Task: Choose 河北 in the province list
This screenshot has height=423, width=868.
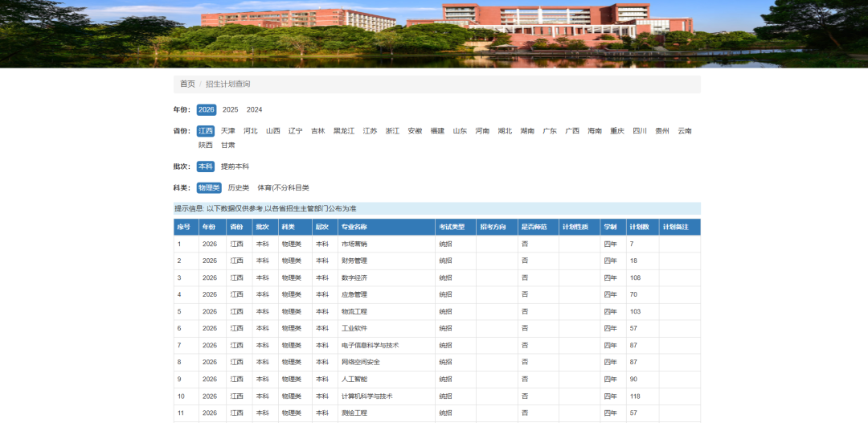Action: coord(251,131)
